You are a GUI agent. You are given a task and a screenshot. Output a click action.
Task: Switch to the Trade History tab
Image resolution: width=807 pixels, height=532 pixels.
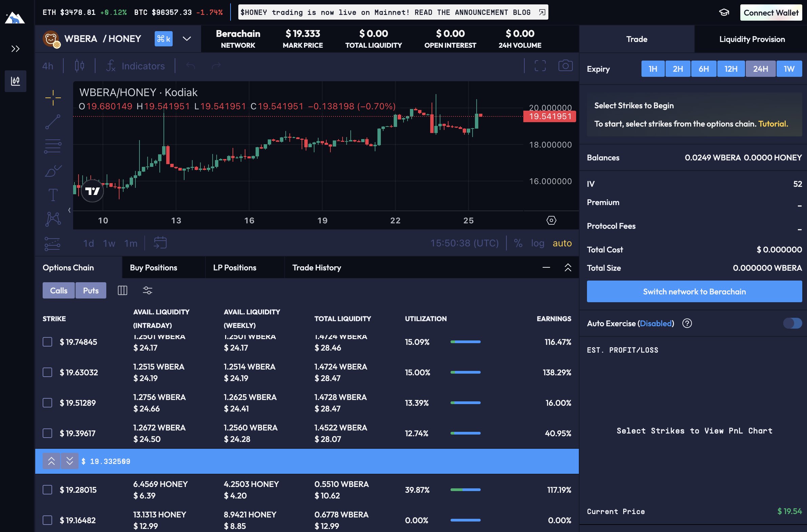[317, 267]
